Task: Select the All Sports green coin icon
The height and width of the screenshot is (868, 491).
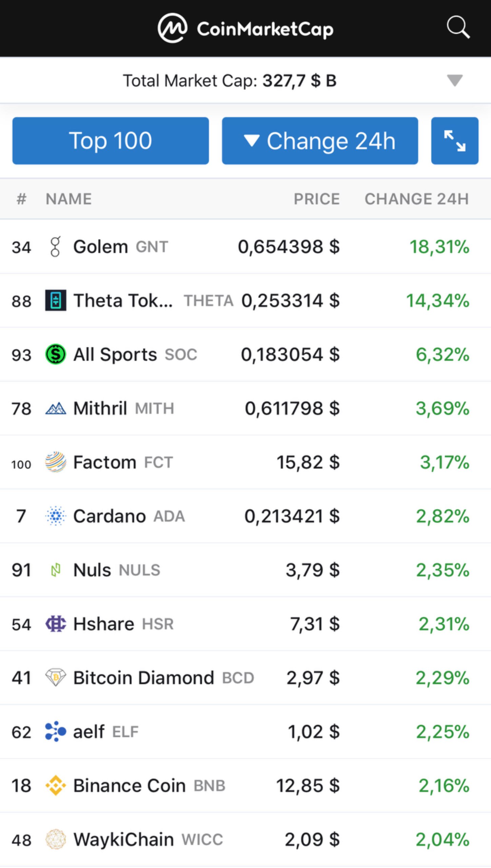Action: [56, 354]
